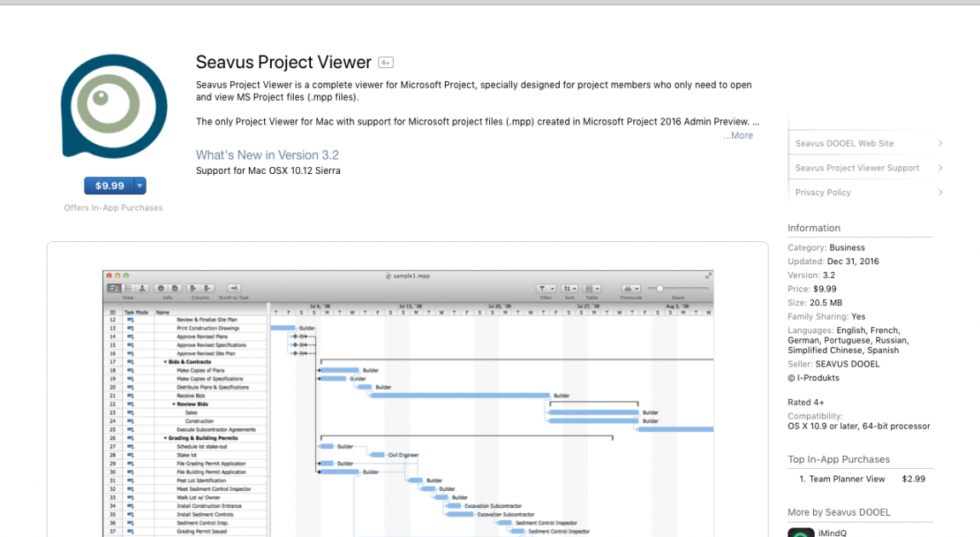980x537 pixels.
Task: Click the 4+ age rating badge
Action: tap(386, 62)
